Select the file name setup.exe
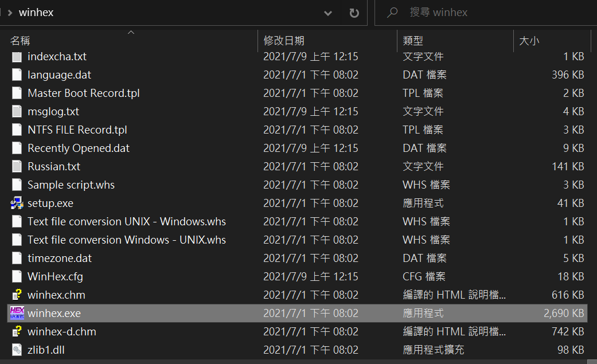597x364 pixels. tap(50, 203)
